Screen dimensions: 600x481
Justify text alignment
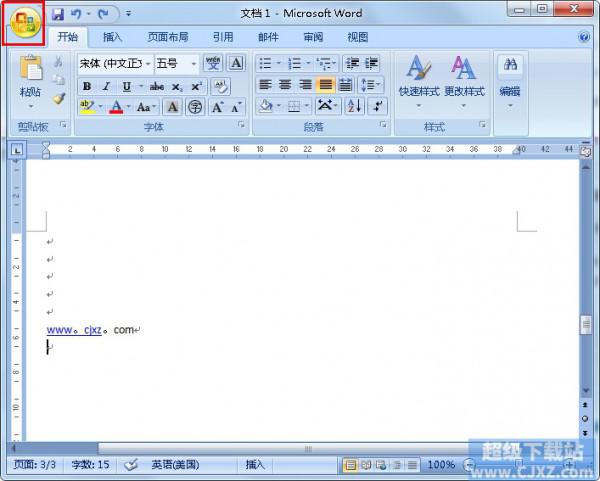(x=325, y=85)
